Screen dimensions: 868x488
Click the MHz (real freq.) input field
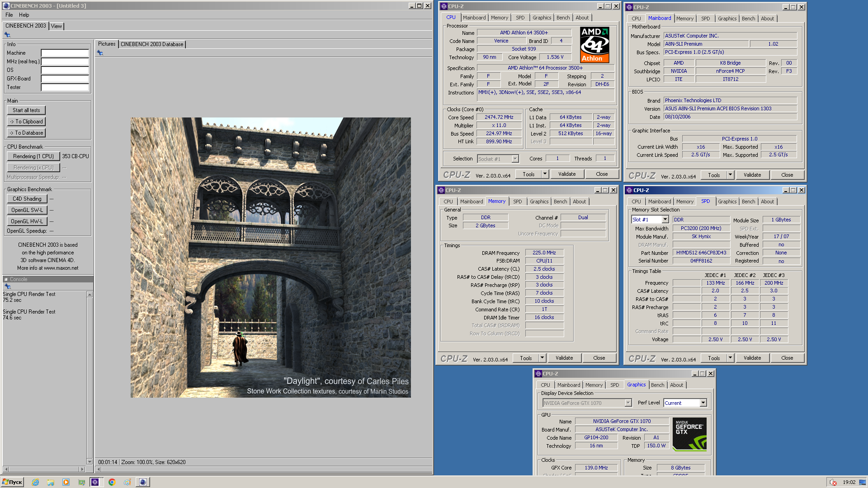[x=65, y=61]
